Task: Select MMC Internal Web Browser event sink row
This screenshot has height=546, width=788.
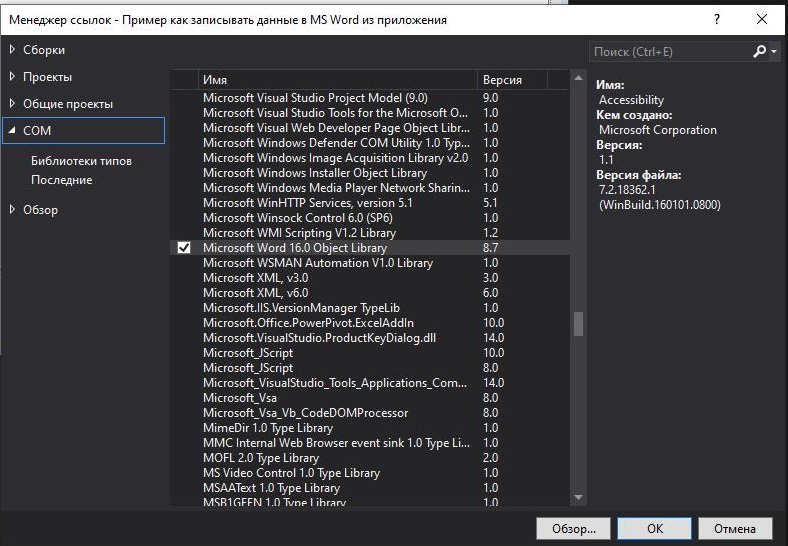Action: pos(370,443)
